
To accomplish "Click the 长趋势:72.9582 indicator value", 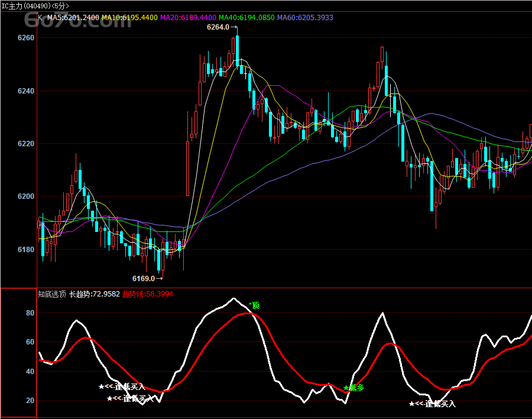I will coord(95,294).
